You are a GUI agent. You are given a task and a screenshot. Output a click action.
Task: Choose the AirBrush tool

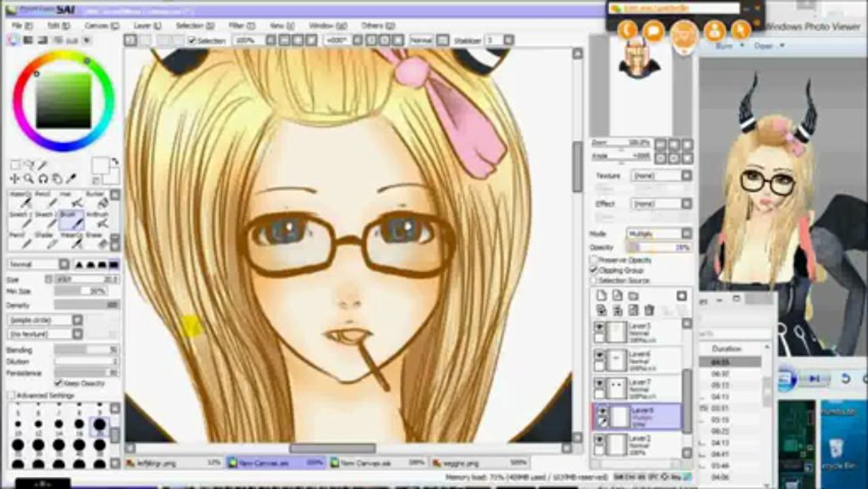(97, 220)
